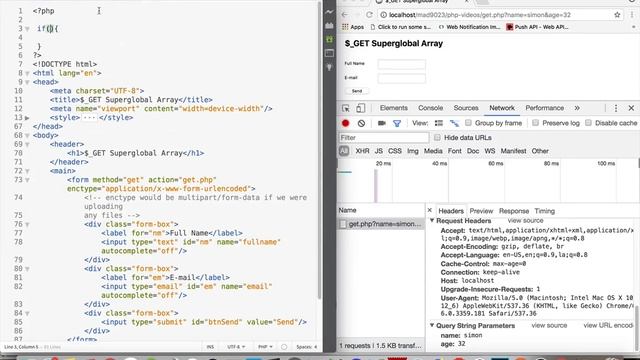Click the linting status circle in editor status bar
The height and width of the screenshot is (360, 640).
[284, 347]
